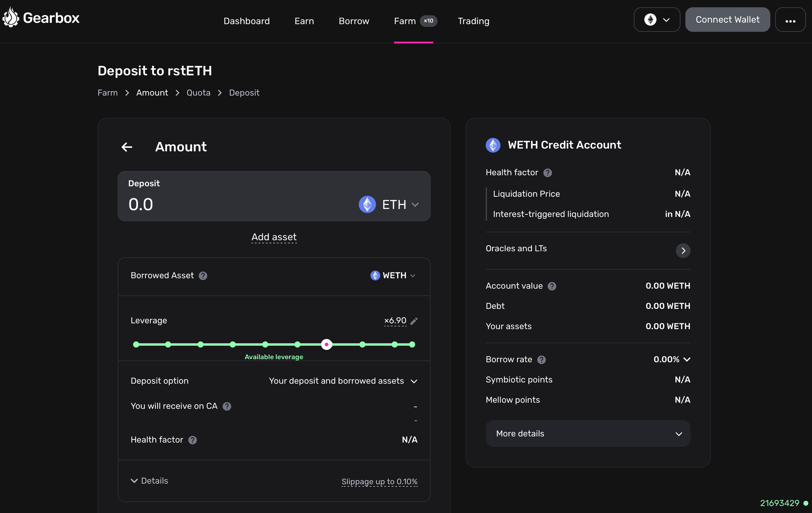Click the Oracles and LTs label
Viewport: 812px width, 513px height.
[516, 248]
